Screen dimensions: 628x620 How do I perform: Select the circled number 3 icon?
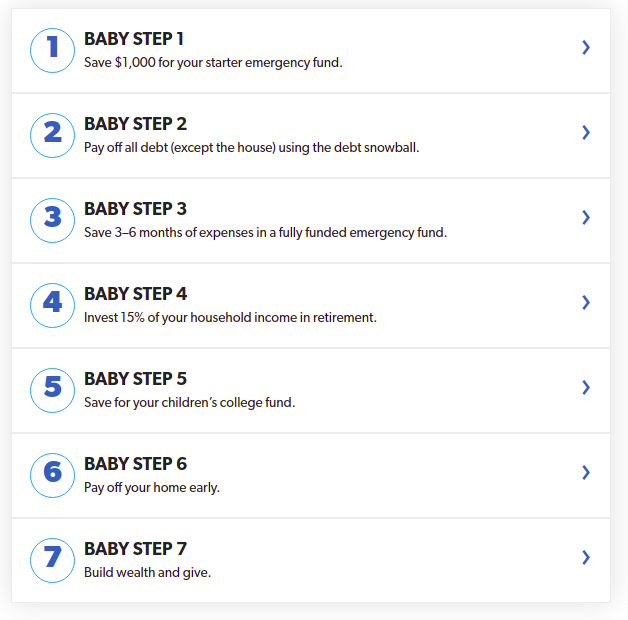52,220
